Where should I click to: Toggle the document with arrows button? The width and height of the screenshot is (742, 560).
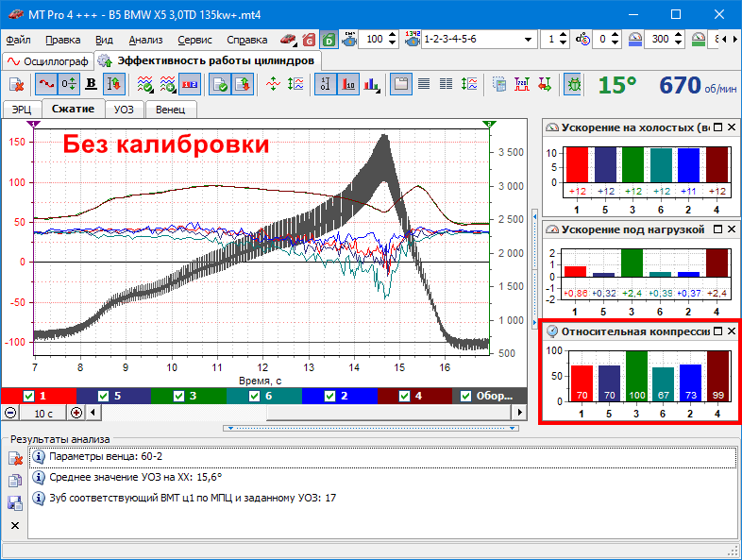click(243, 85)
